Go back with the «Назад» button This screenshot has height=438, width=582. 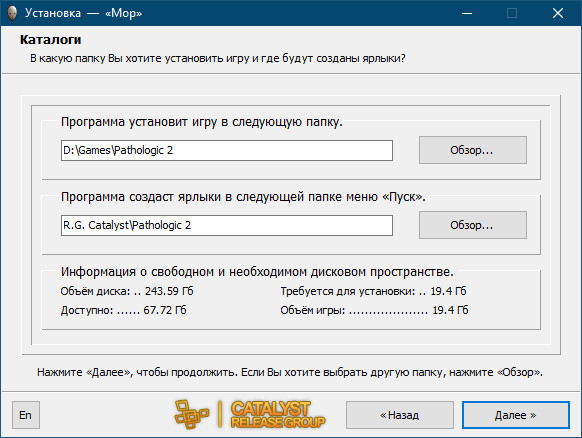[400, 415]
